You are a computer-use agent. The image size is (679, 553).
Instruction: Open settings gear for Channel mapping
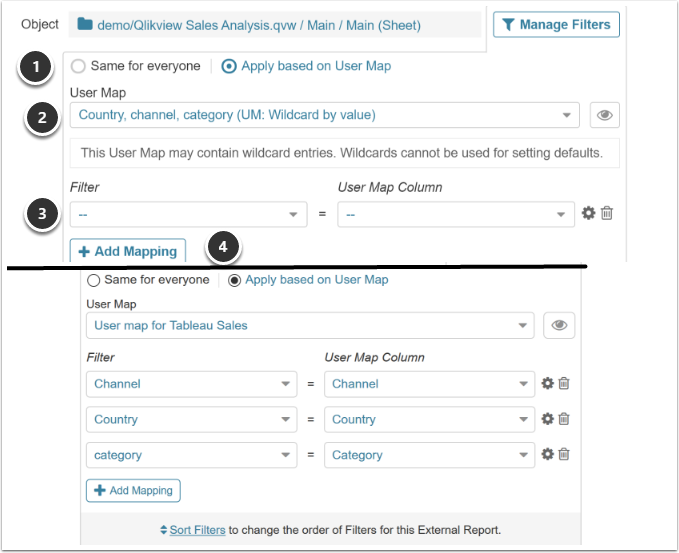click(x=547, y=384)
